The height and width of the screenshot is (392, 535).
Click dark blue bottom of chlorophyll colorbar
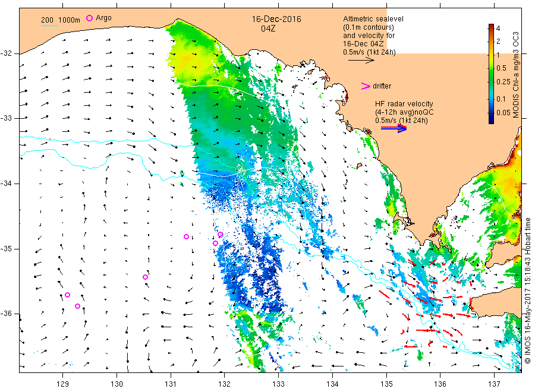tap(491, 121)
